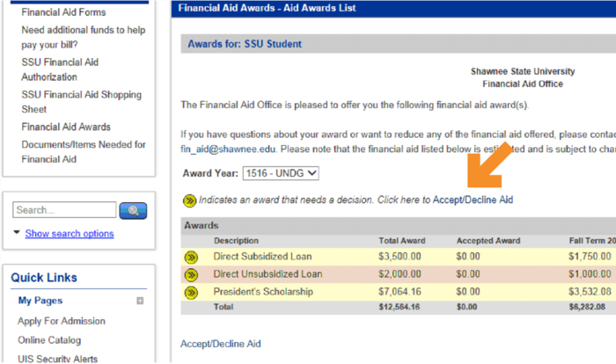Click the Direct Unsubsidized Loan decision icon
Image resolution: width=616 pixels, height=364 pixels.
[x=190, y=274]
